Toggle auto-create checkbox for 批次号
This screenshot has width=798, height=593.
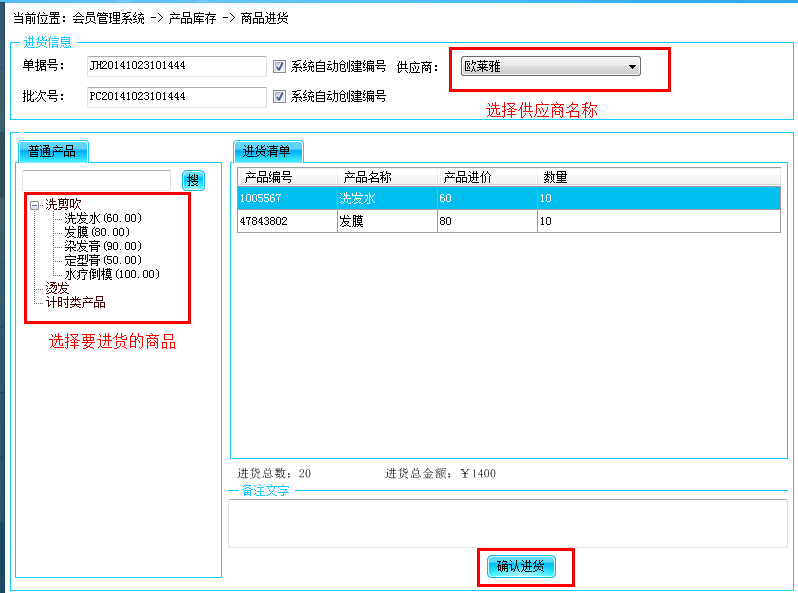pos(279,97)
